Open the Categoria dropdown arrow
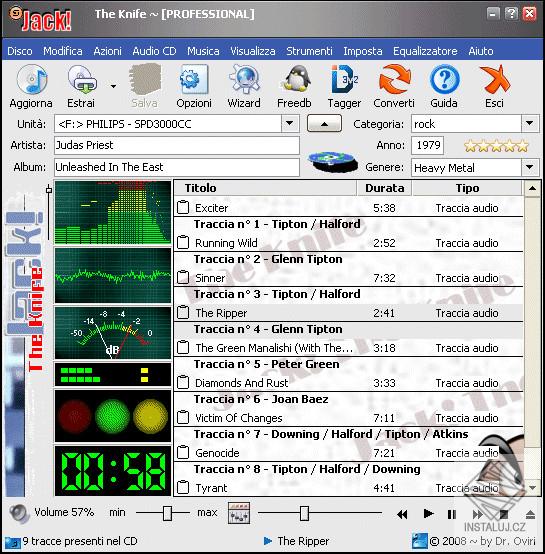This screenshot has height=554, width=545. pos(529,124)
